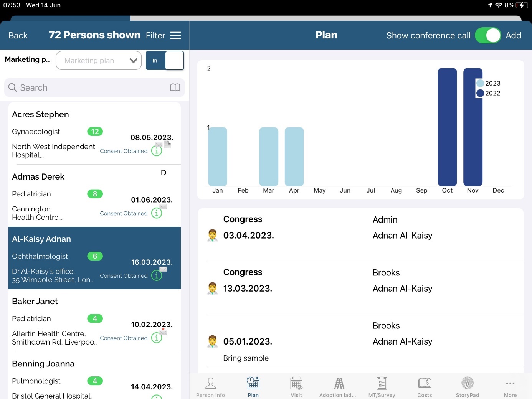The width and height of the screenshot is (532, 399).
Task: Tap the Back button
Action: coord(18,35)
